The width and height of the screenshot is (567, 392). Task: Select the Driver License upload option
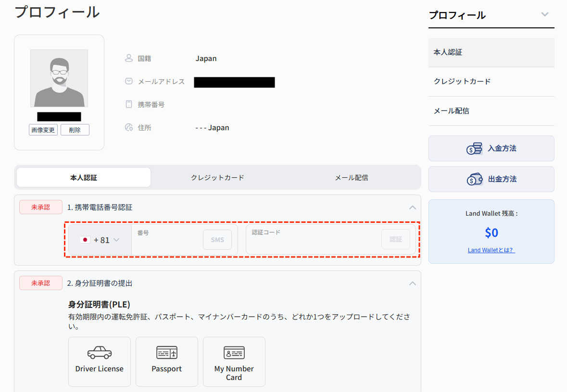coord(99,362)
